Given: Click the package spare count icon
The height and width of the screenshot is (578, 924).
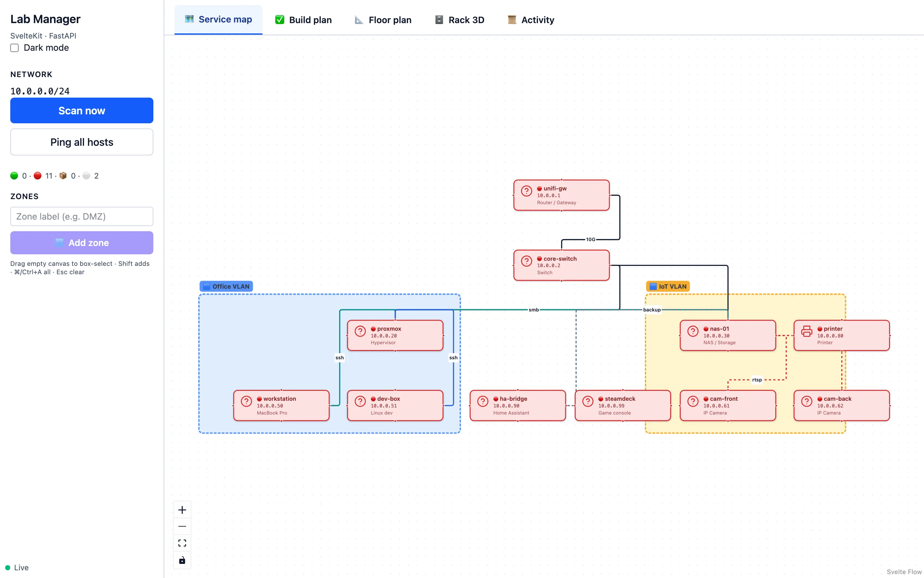Looking at the screenshot, I should click(63, 175).
